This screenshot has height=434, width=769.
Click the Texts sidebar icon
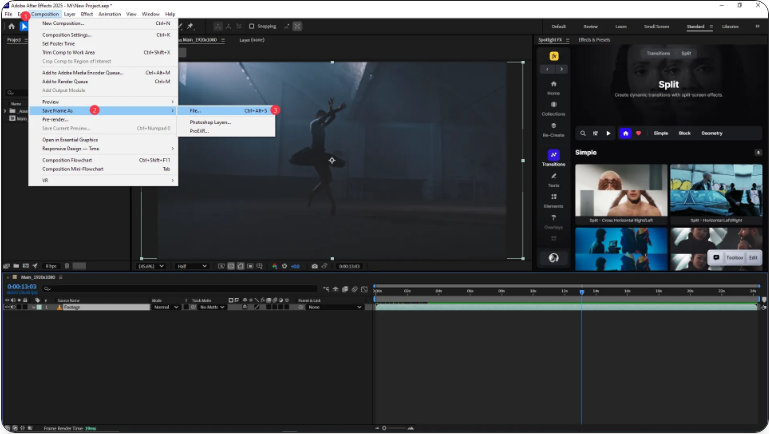coord(553,178)
